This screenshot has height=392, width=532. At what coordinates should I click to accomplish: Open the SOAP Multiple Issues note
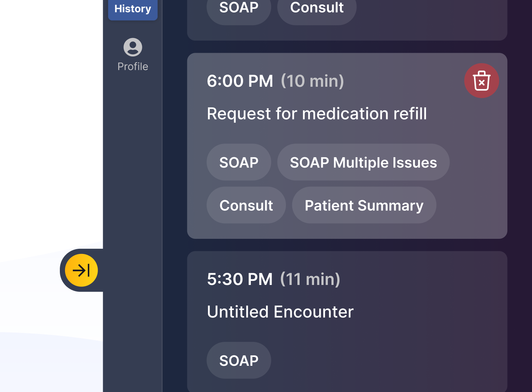click(x=363, y=162)
